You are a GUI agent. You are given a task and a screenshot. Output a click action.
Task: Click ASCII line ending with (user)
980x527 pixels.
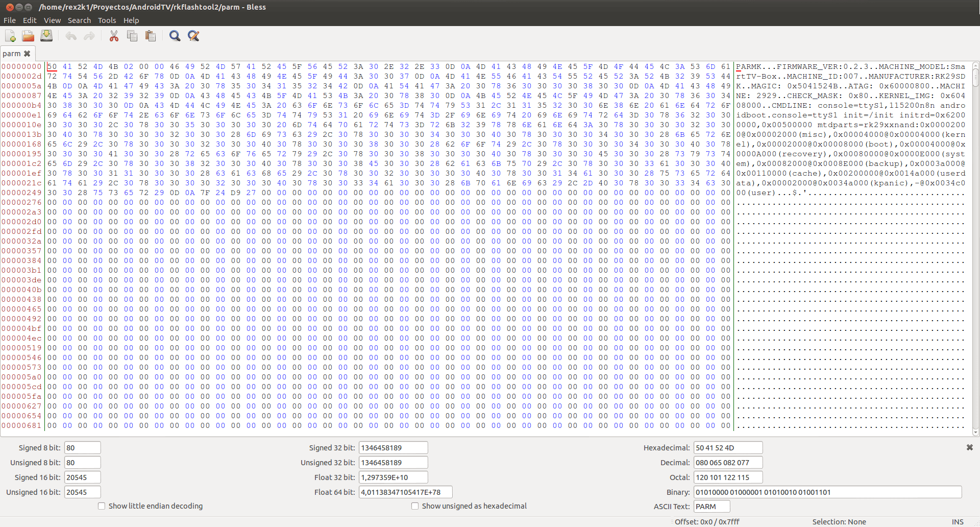(x=850, y=193)
